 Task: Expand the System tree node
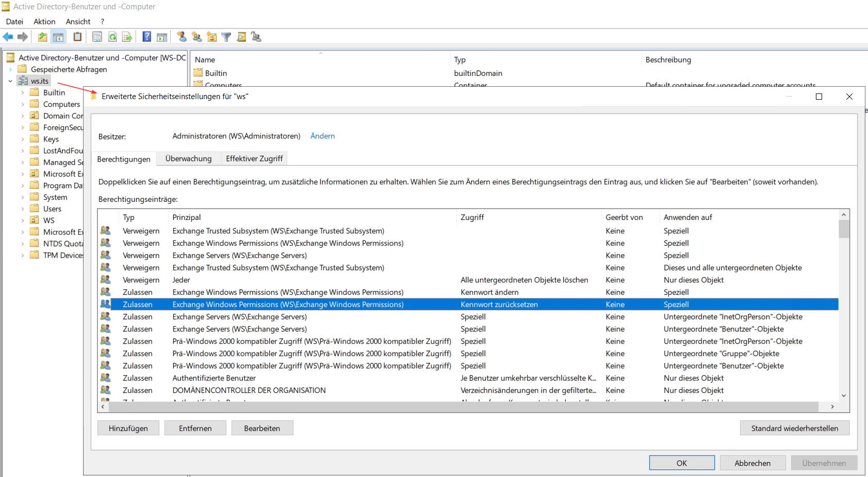click(x=23, y=197)
